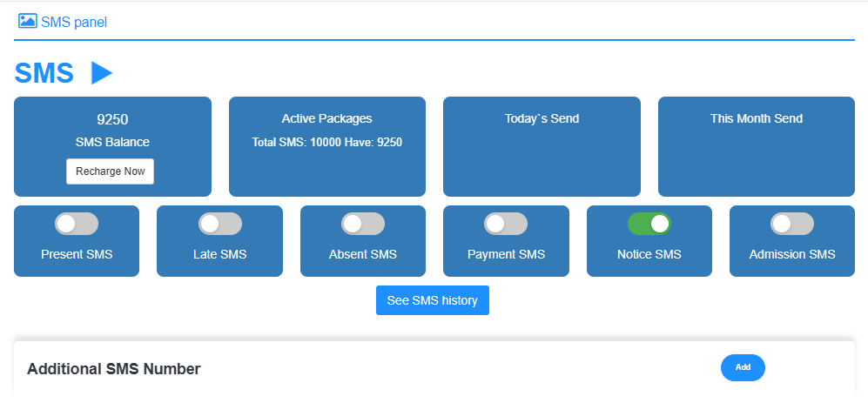Click the 9250 SMS Balance number
The height and width of the screenshot is (403, 868).
point(112,119)
